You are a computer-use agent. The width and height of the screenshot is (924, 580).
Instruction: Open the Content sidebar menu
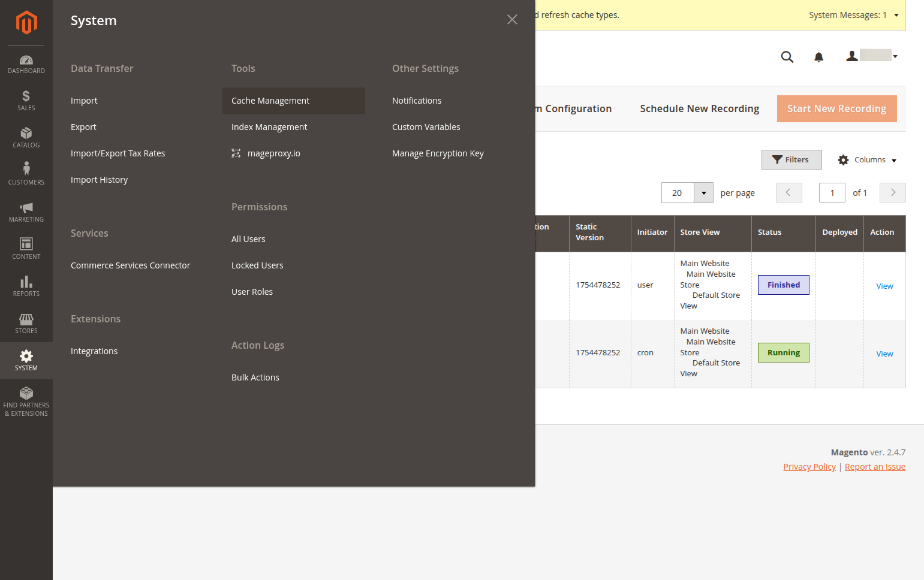pyautogui.click(x=26, y=249)
